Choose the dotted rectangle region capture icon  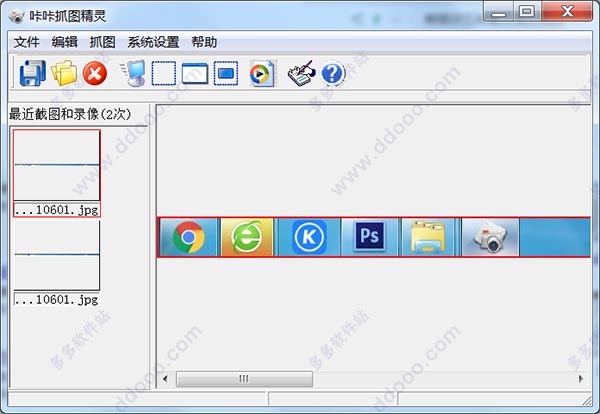pyautogui.click(x=164, y=73)
